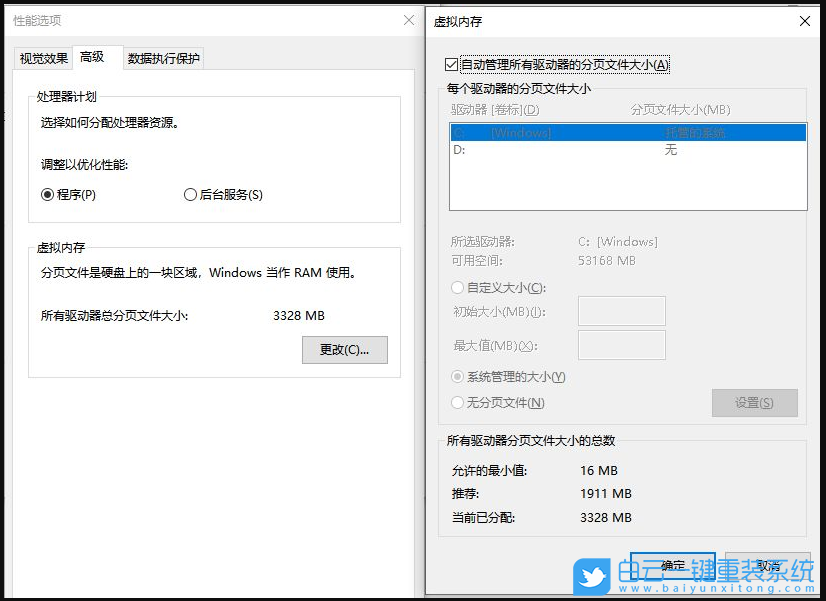This screenshot has height=601, width=826.
Task: 点击最大值(MB)输入框
Action: pyautogui.click(x=621, y=345)
